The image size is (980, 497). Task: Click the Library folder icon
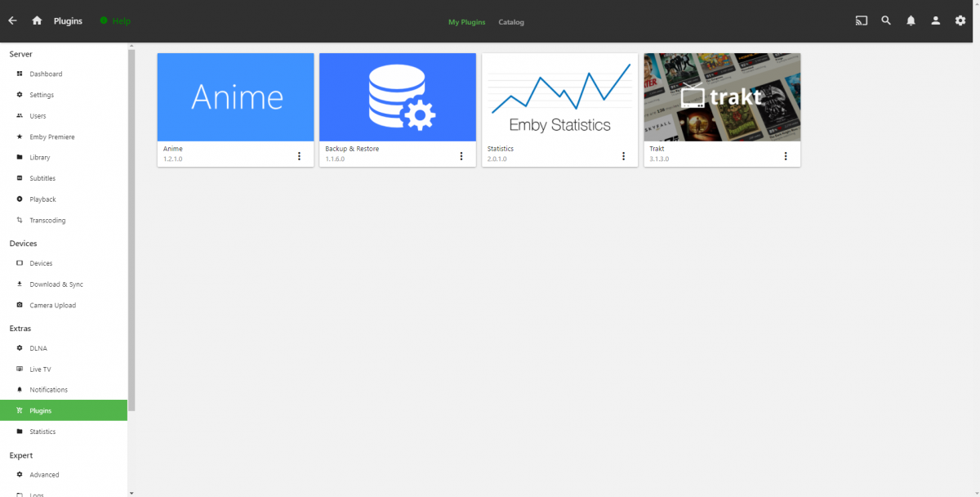click(x=20, y=157)
